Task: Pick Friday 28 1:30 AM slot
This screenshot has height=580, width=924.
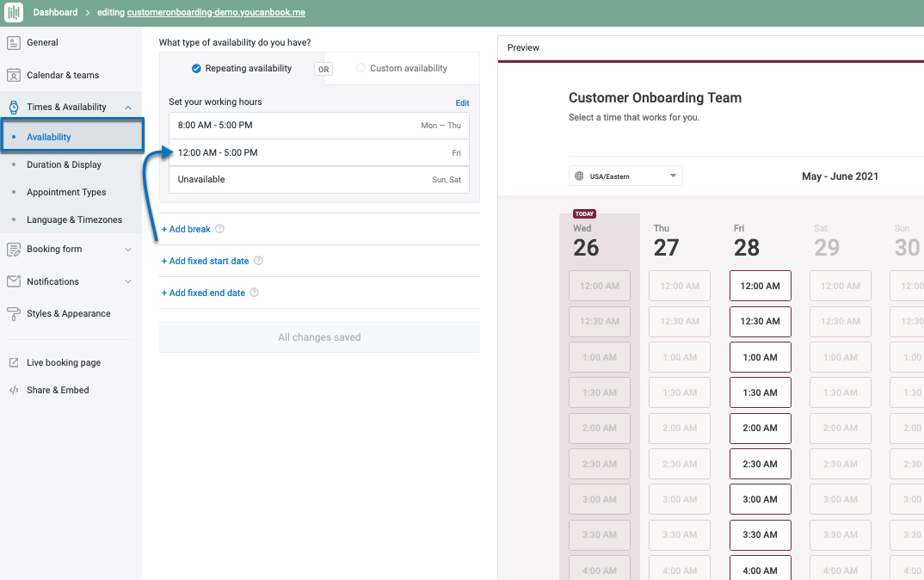Action: [x=761, y=392]
